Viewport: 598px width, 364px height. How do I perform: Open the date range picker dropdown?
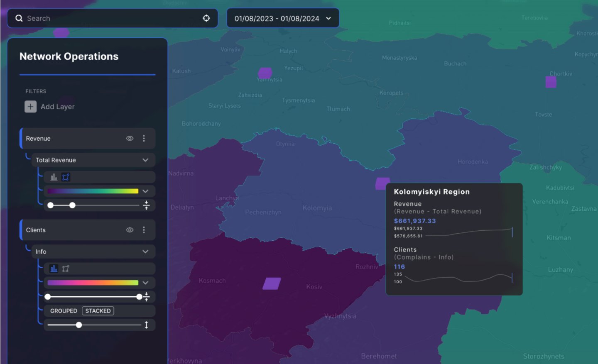point(329,18)
